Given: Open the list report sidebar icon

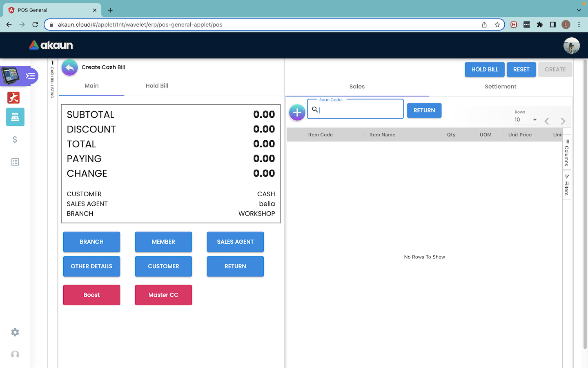Looking at the screenshot, I should pyautogui.click(x=15, y=162).
